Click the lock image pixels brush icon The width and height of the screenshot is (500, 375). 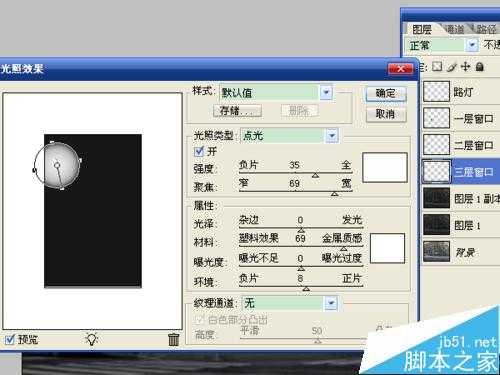(451, 67)
